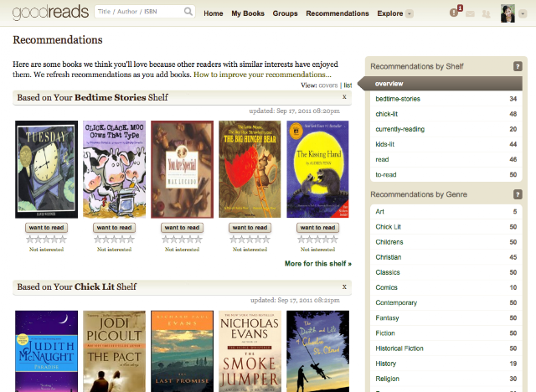Rate Tuesday using its star rating
The width and height of the screenshot is (536, 392).
46,240
